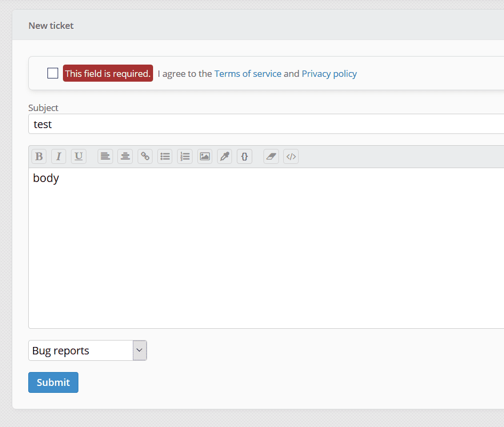Screen dimensions: 504x427
Task: Open the text color picker tool
Action: tap(224, 156)
